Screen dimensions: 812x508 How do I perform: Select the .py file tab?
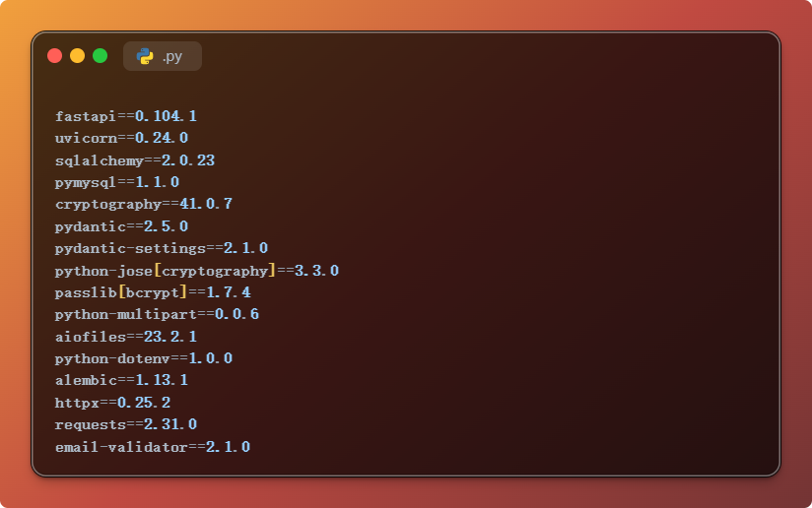(x=163, y=56)
